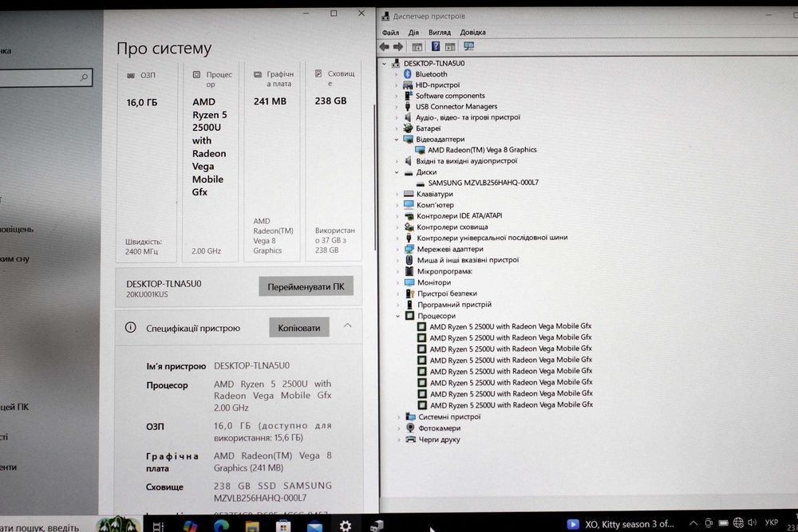
Task: Collapse the DESKTOP-TLNA5U0 root node
Action: tap(385, 64)
